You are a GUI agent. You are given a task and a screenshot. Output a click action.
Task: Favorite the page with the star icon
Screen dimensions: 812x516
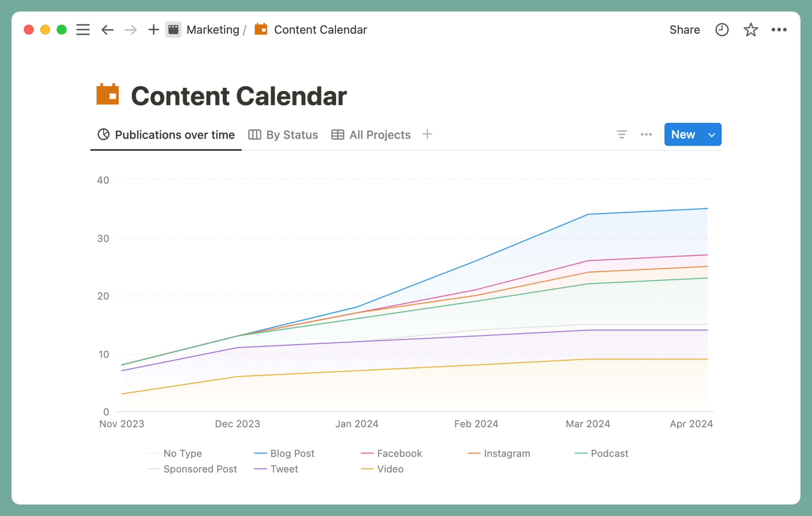751,30
